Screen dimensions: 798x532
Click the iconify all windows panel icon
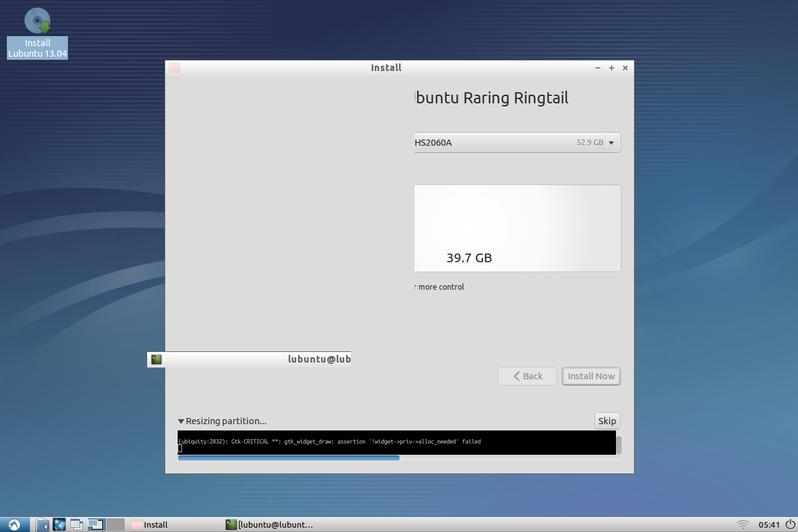(77, 525)
